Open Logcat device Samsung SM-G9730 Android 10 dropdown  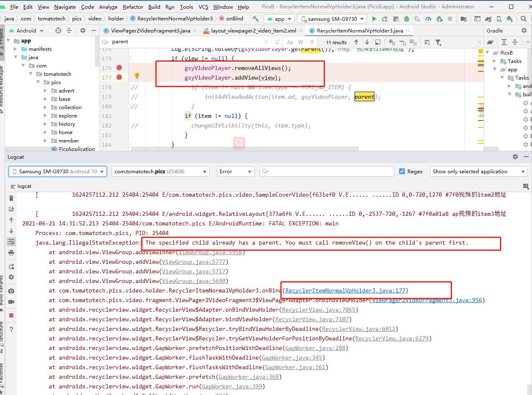click(x=57, y=171)
